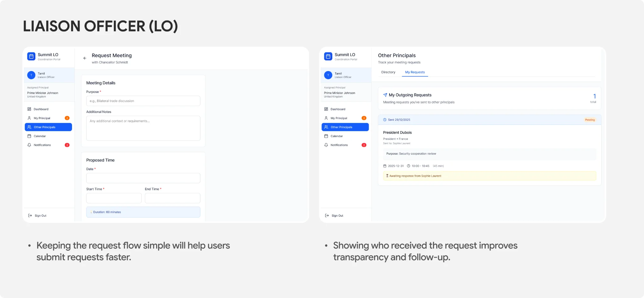644x298 pixels.
Task: Open Calendar in right panel sidebar
Action: tap(345, 136)
